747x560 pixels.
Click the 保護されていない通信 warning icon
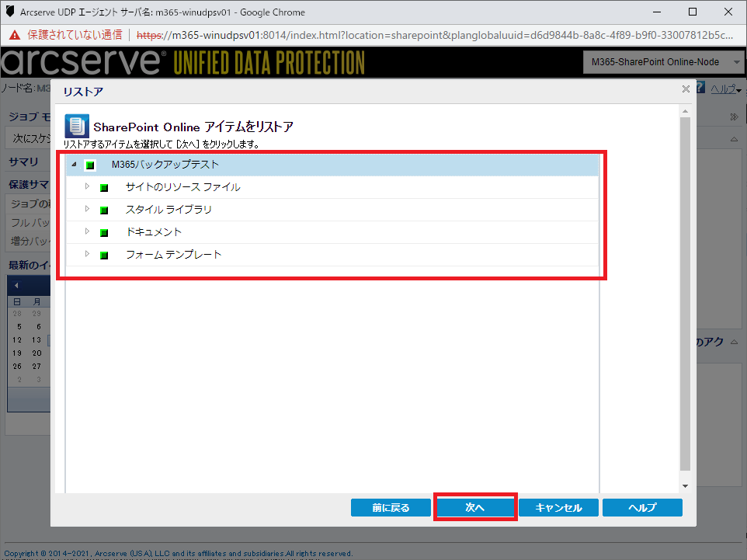[x=16, y=35]
